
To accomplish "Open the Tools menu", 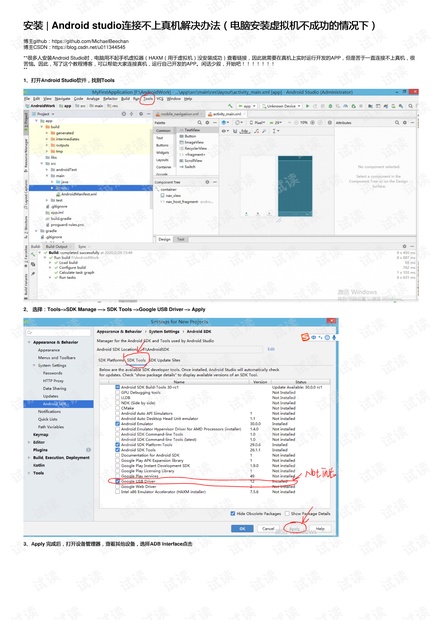I will coord(148,98).
